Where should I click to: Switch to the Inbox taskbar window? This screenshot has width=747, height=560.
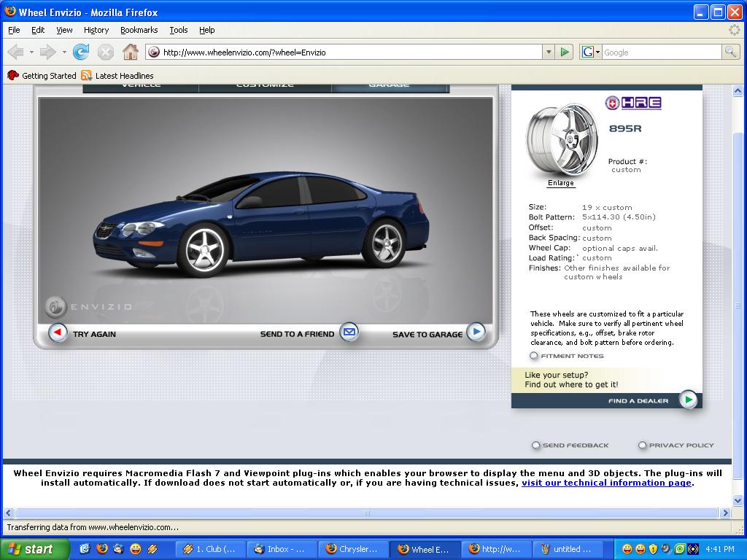point(282,549)
